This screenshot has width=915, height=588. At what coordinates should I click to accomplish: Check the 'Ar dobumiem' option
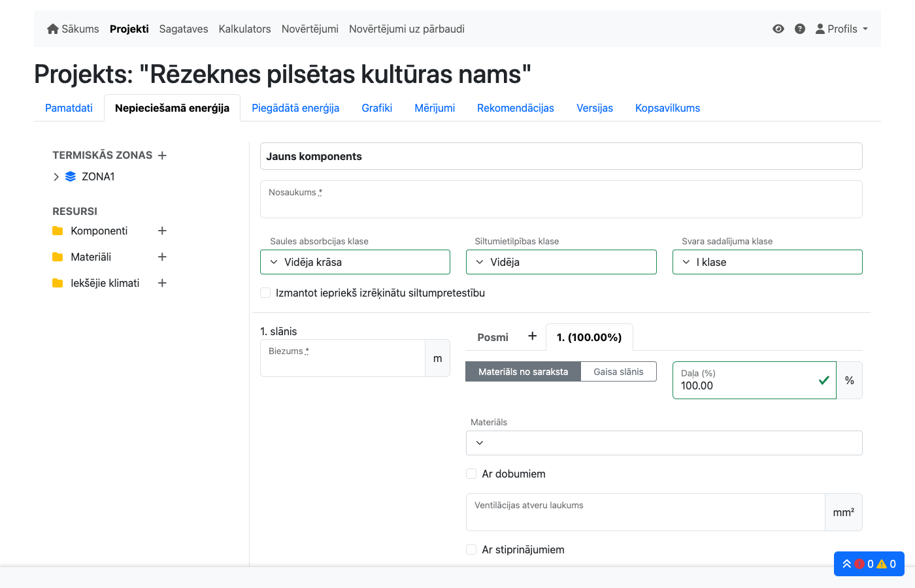point(471,474)
